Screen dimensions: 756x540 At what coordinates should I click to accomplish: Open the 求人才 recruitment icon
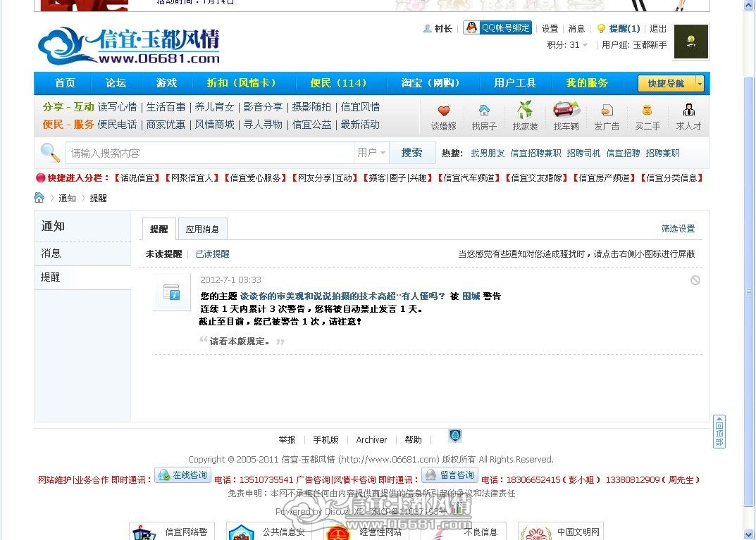[688, 110]
